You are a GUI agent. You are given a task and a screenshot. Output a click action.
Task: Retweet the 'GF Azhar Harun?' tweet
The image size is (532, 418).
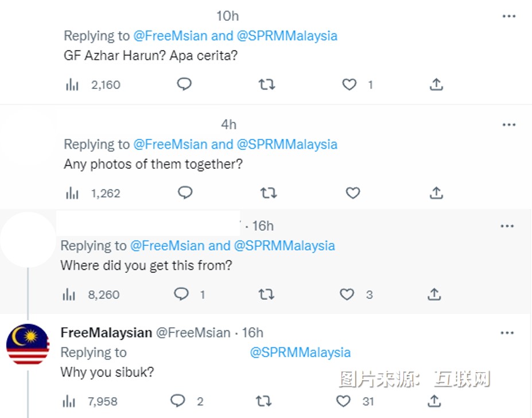266,85
